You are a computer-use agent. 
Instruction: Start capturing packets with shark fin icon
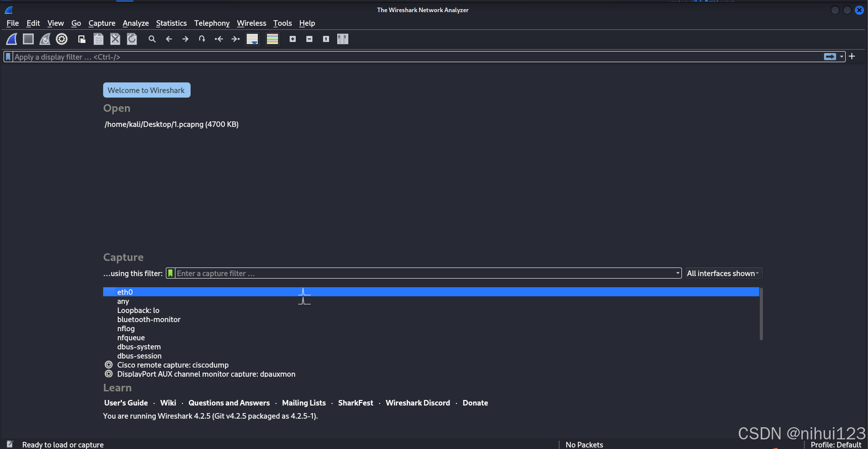tap(12, 39)
